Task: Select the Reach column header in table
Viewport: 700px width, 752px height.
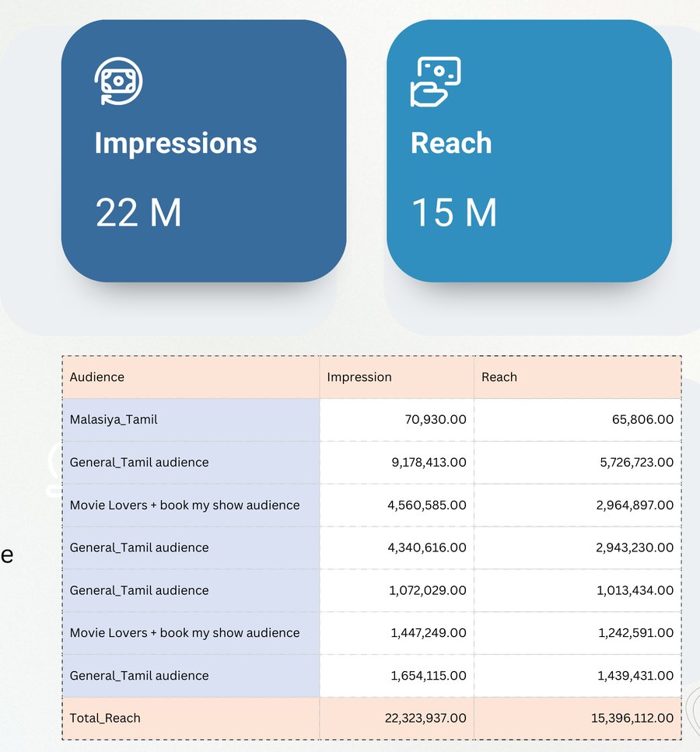Action: [499, 377]
